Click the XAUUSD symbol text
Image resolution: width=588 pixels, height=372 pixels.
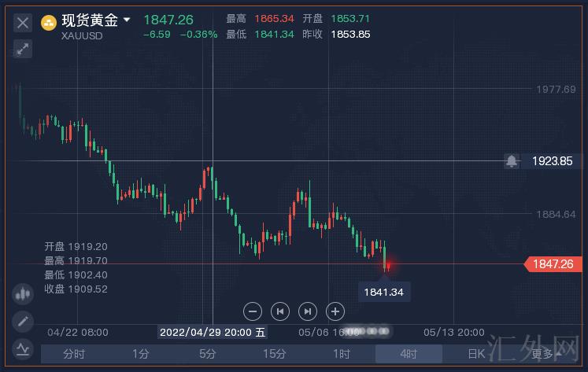pyautogui.click(x=82, y=36)
